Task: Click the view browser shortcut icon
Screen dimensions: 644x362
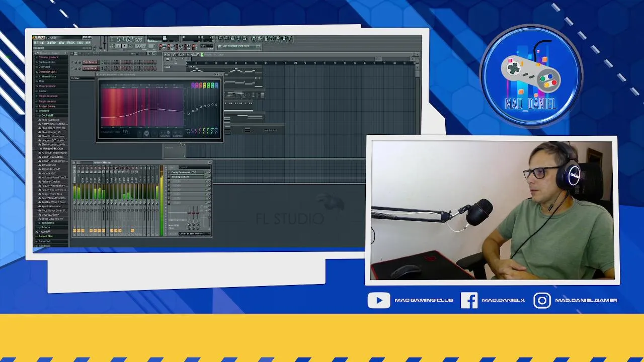Action: tap(238, 38)
